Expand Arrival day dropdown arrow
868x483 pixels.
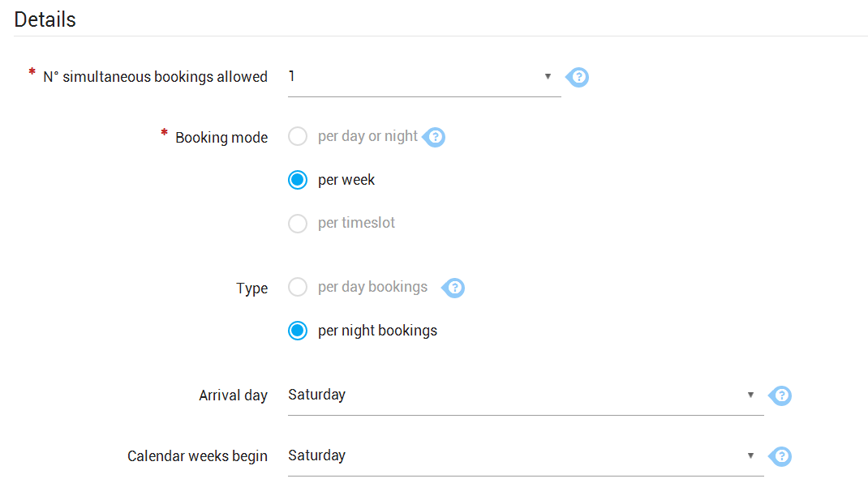coord(750,395)
